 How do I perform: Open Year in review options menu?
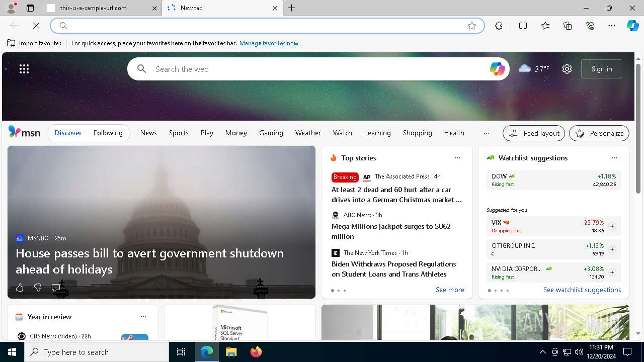point(143,317)
